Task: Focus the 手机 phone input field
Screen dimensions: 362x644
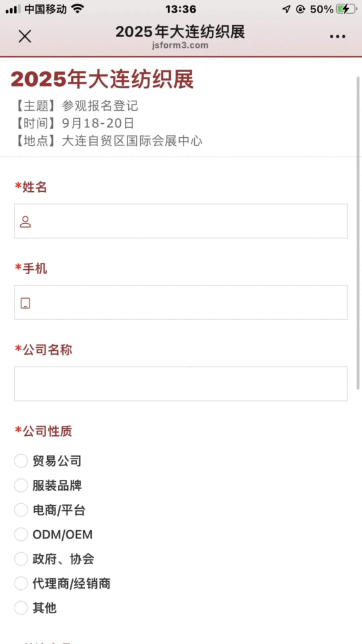Action: coord(181,303)
